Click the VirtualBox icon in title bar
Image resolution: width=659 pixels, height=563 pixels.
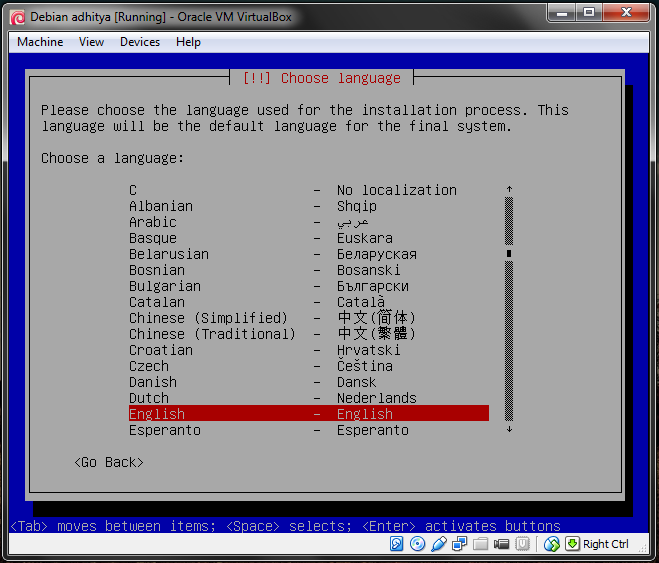(x=18, y=17)
